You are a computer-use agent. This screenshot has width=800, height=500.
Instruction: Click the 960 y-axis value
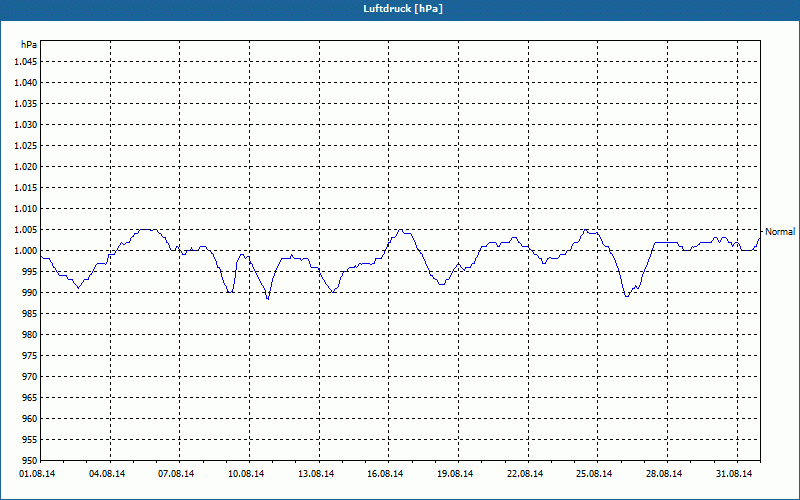click(x=31, y=418)
